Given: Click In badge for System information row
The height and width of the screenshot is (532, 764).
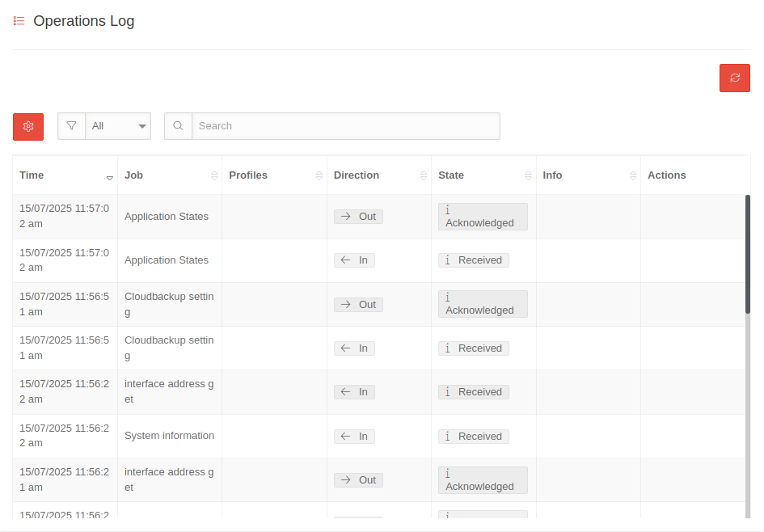Looking at the screenshot, I should pyautogui.click(x=354, y=437).
